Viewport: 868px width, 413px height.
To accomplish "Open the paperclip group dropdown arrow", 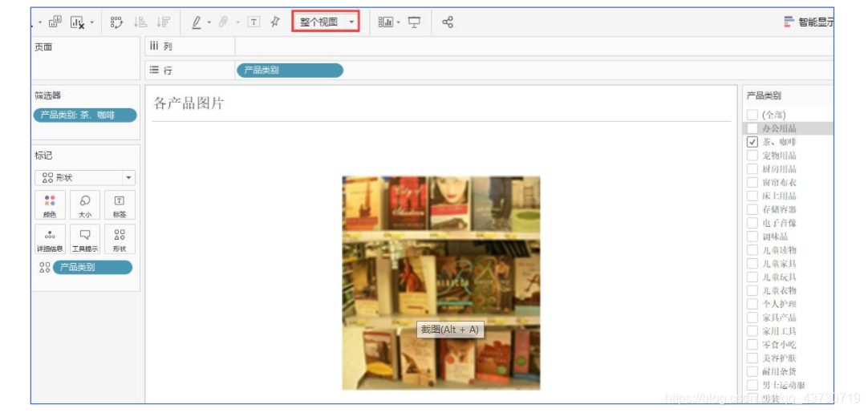I will [x=237, y=22].
